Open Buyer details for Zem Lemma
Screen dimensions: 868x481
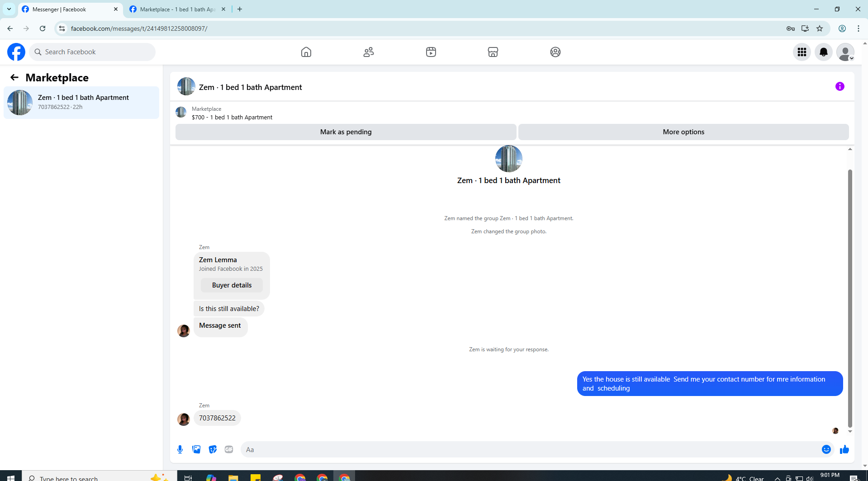pyautogui.click(x=232, y=285)
